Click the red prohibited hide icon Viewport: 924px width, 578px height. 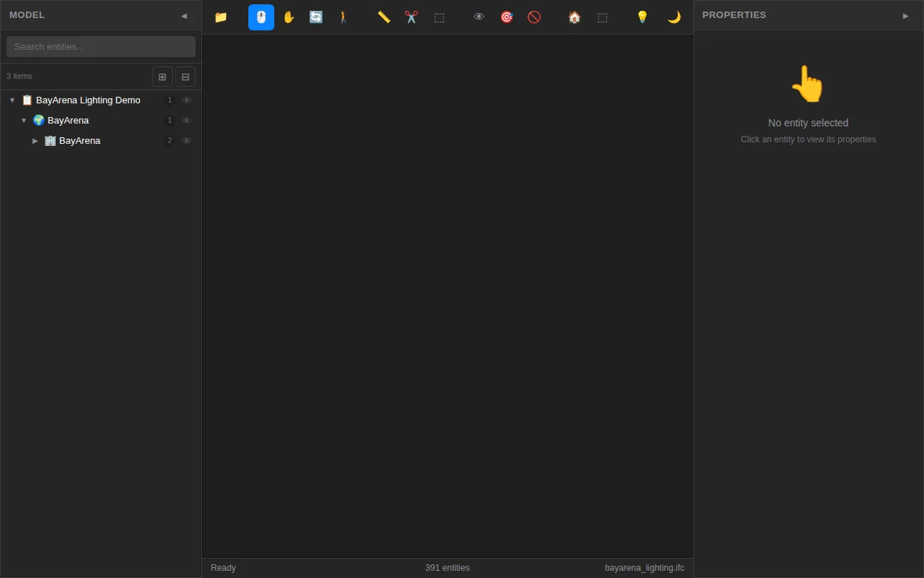tap(534, 17)
